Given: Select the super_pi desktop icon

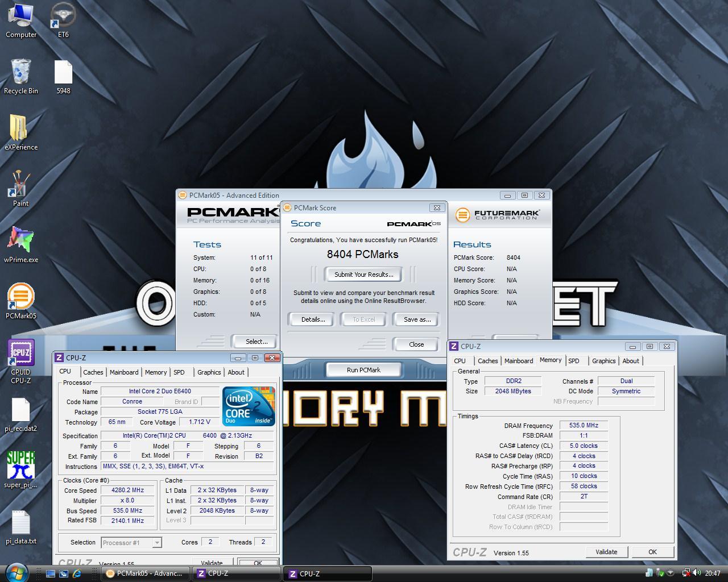Looking at the screenshot, I should click(x=20, y=471).
